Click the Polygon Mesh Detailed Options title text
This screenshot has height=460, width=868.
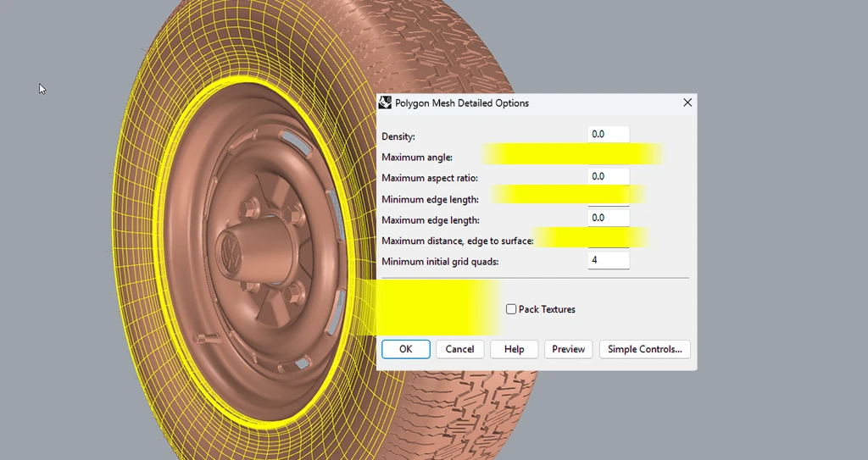tap(462, 103)
